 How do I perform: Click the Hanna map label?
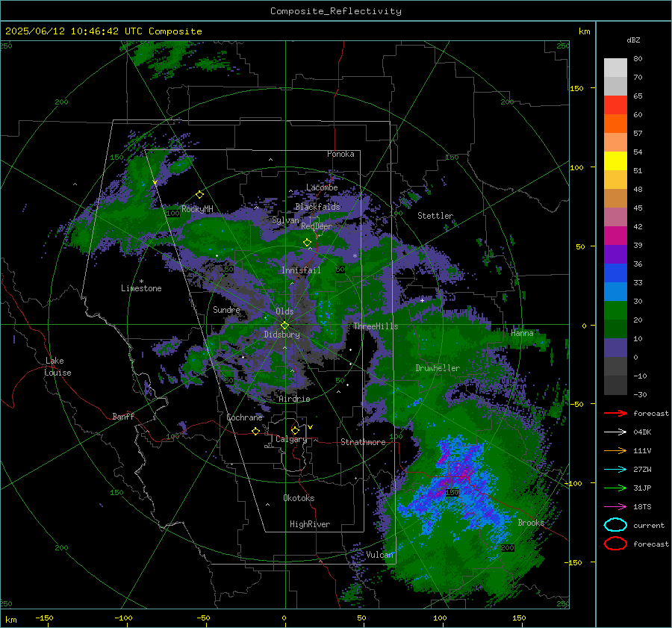(522, 333)
